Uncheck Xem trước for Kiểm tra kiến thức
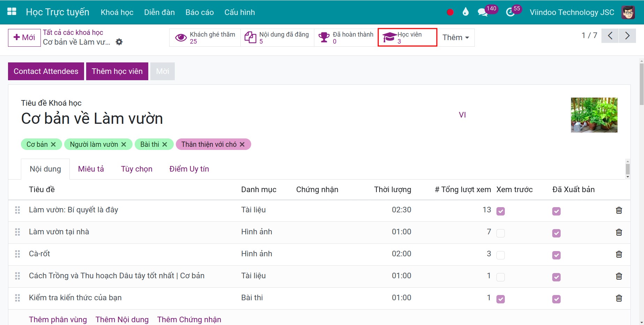This screenshot has width=644, height=325. point(500,299)
